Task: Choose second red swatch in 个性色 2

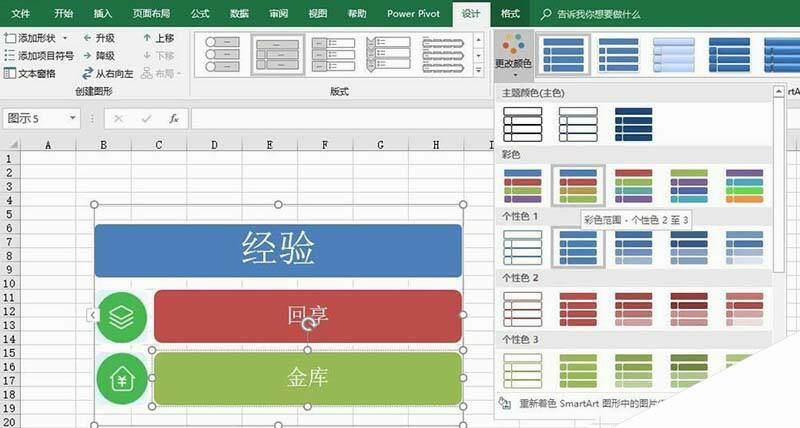Action: tap(578, 309)
